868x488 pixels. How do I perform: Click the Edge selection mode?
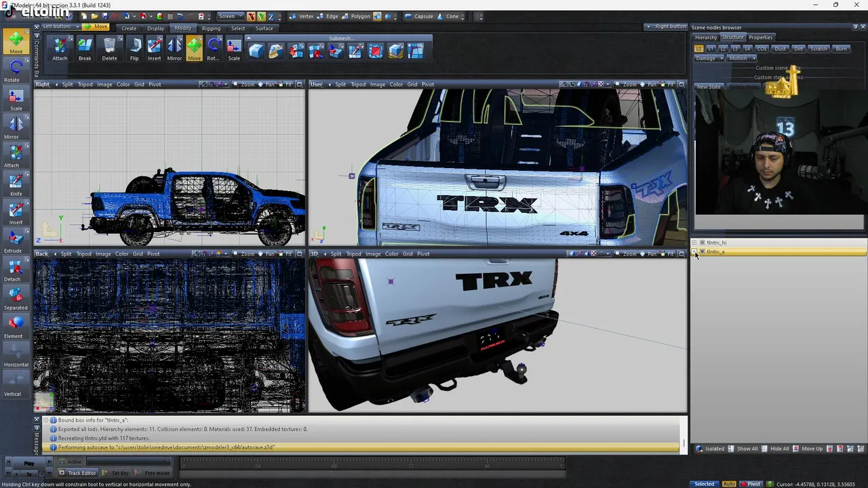coord(327,16)
